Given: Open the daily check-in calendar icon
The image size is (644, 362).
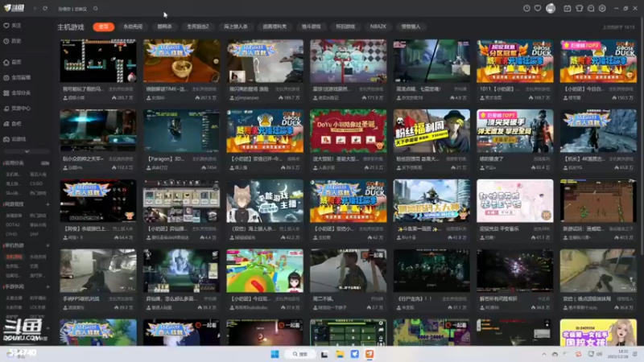Looking at the screenshot, I should 568,8.
